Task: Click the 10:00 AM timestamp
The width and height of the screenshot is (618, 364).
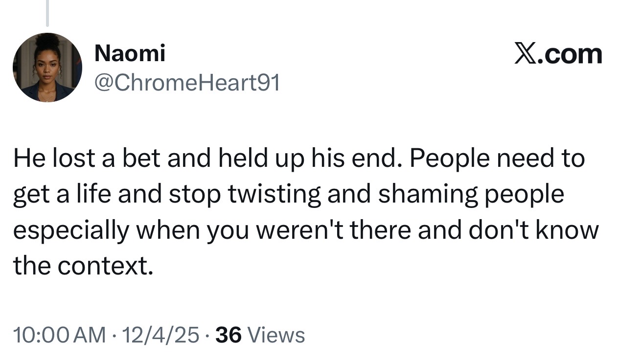Action: tap(59, 335)
